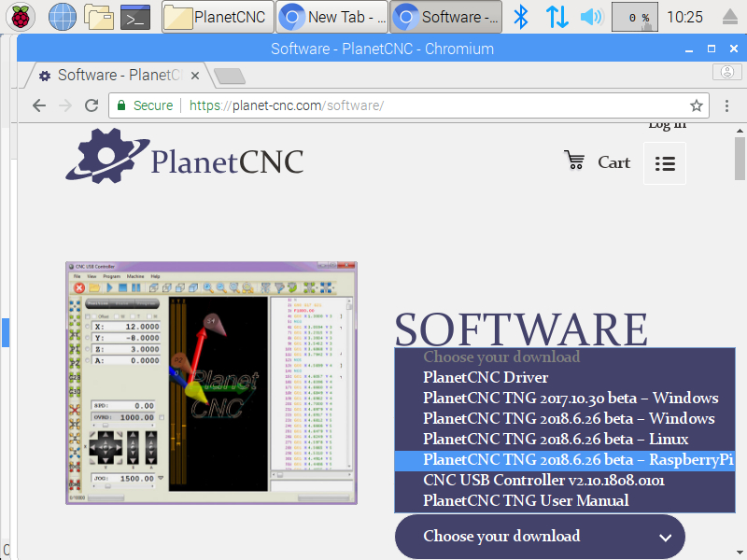Image resolution: width=747 pixels, height=560 pixels.
Task: Click the eject media tray icon
Action: (730, 17)
